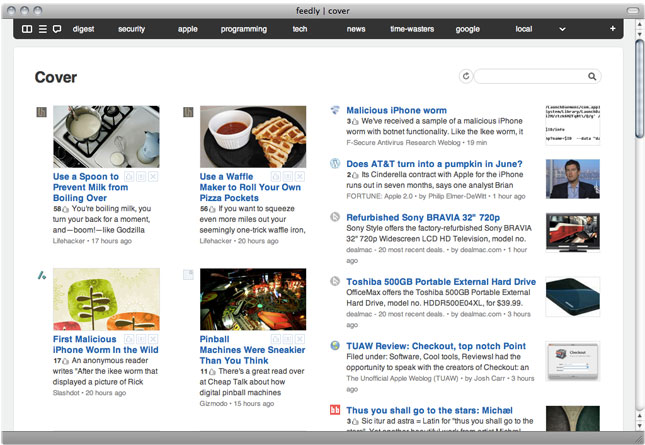This screenshot has width=645, height=445.
Task: Like the First Malicious iPhone Worm article
Action: (x=129, y=339)
